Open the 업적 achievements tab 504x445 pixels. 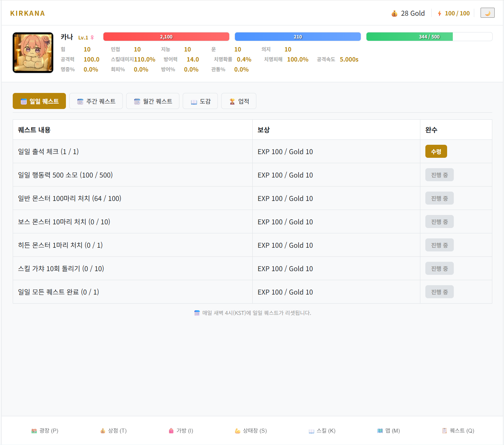click(239, 101)
